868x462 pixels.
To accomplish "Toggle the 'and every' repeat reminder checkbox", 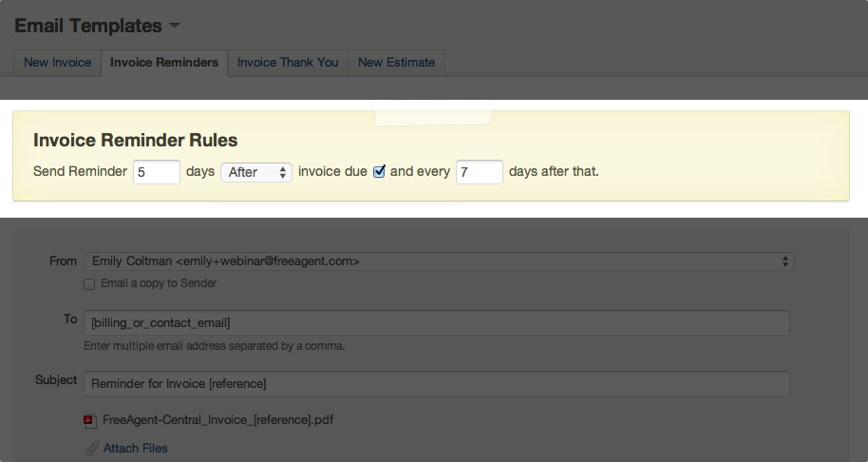I will tap(379, 172).
